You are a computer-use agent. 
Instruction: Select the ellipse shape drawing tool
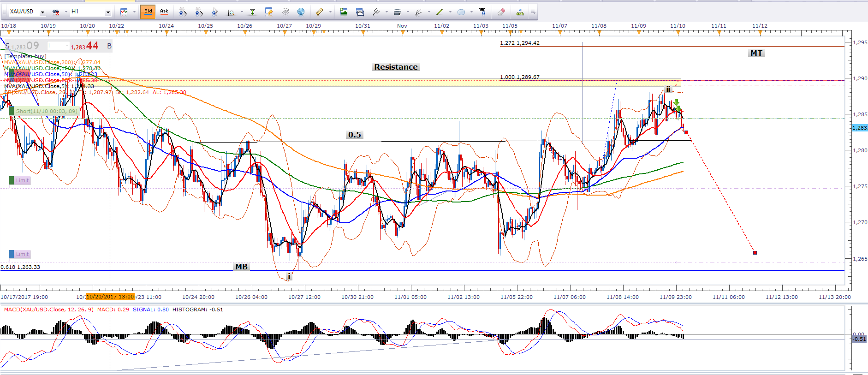tap(461, 12)
